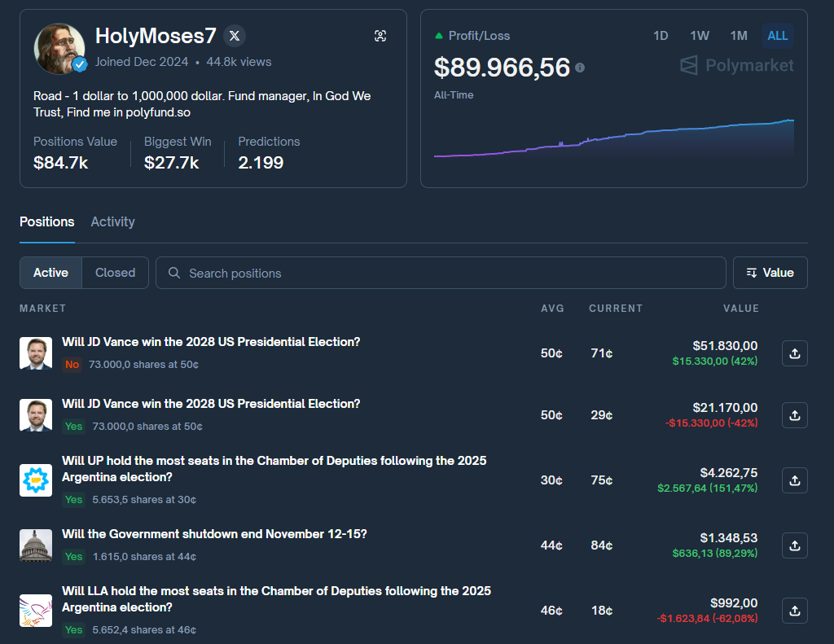Switch to the Activity tab
834x644 pixels.
pyautogui.click(x=112, y=221)
